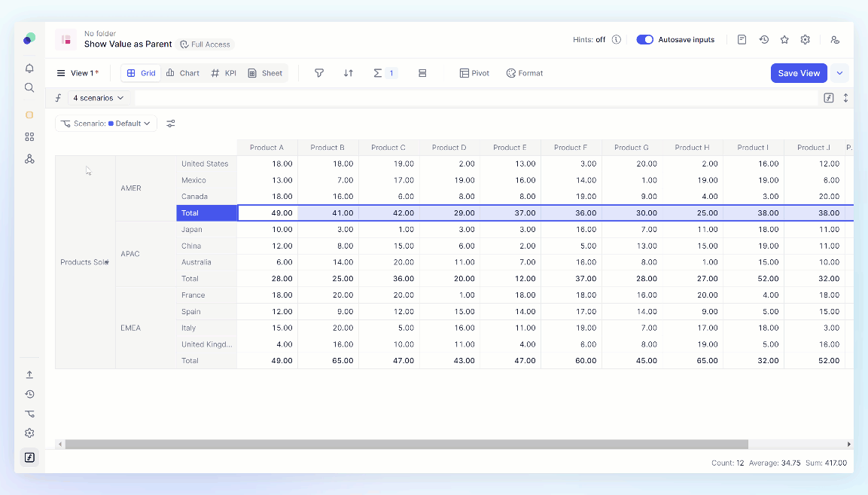The width and height of the screenshot is (868, 495).
Task: Toggle Hints off setting
Action: click(589, 40)
